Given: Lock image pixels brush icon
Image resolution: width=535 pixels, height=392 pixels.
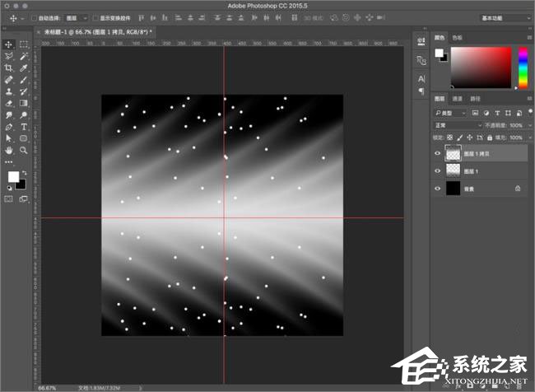Looking at the screenshot, I should coord(459,138).
